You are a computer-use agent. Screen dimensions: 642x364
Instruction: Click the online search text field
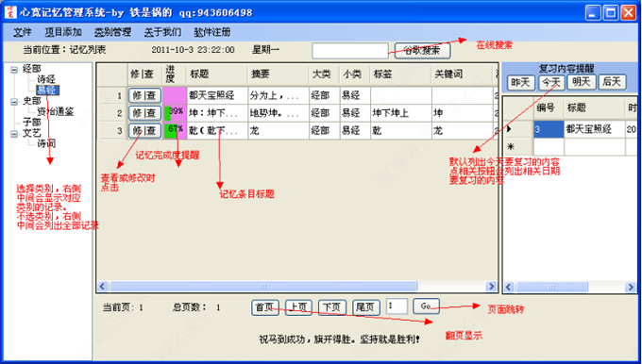point(350,51)
